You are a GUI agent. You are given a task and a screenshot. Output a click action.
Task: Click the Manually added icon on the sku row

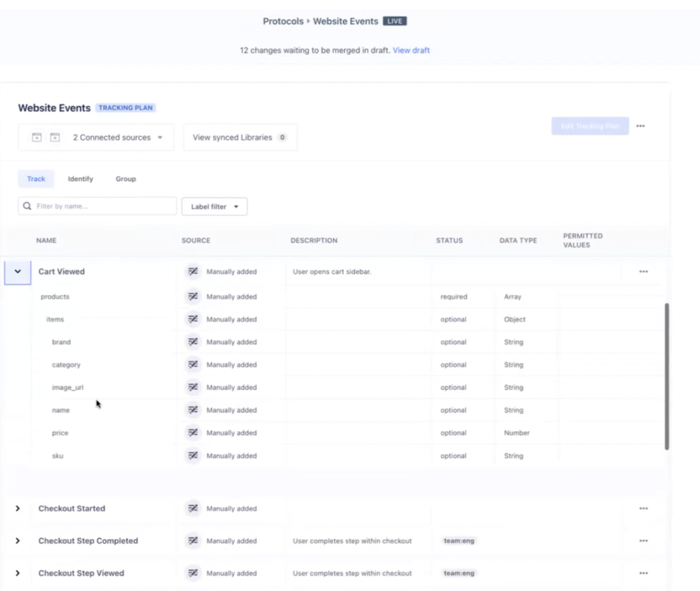(x=193, y=456)
